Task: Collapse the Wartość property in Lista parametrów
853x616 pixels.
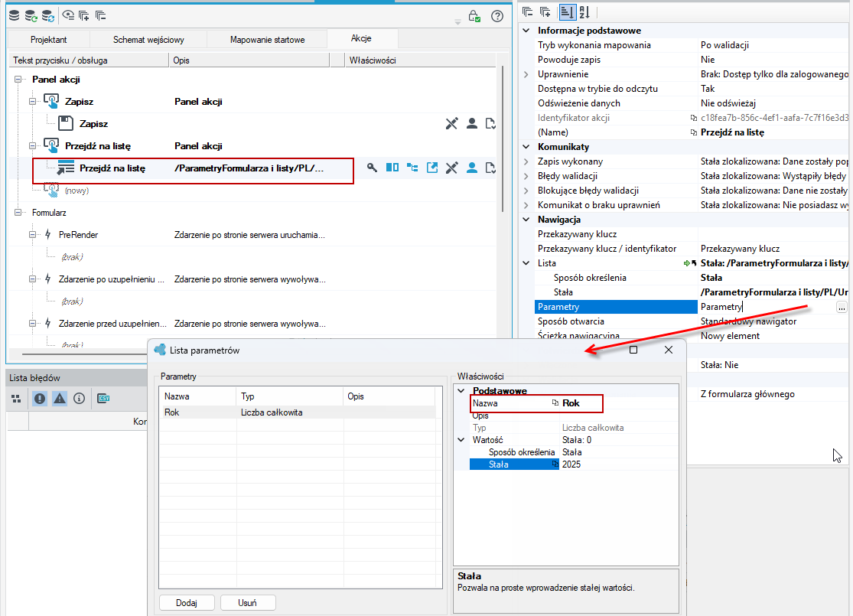Action: point(461,440)
